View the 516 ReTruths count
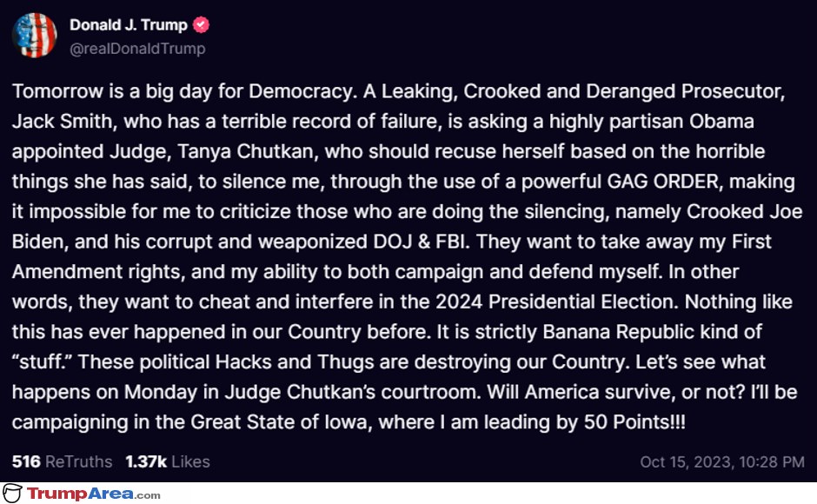 (62, 461)
